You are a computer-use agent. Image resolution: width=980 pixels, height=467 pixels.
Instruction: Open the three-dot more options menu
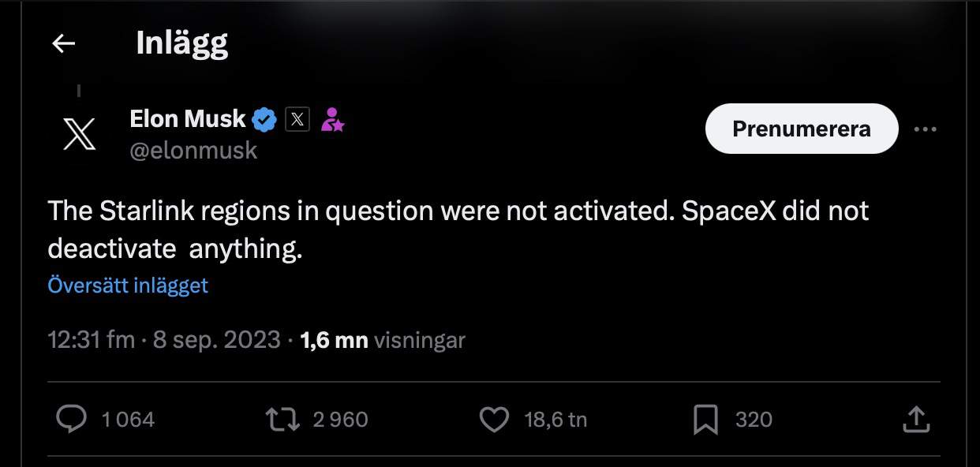[924, 129]
